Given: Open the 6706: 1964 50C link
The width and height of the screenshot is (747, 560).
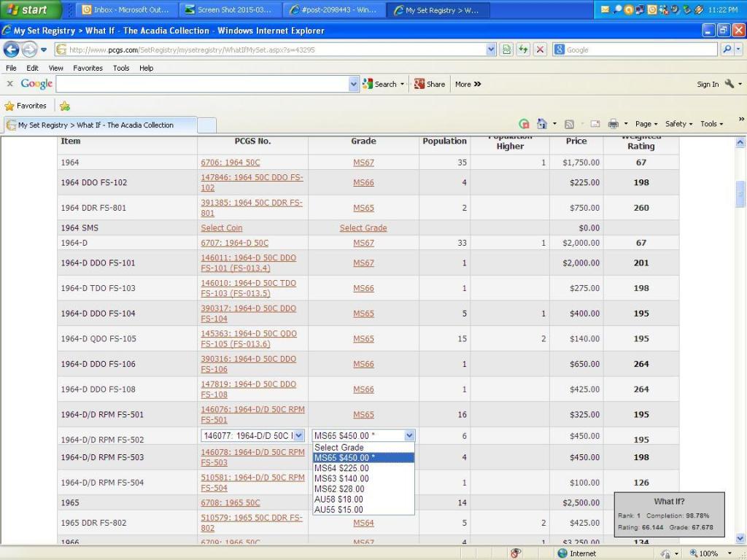Looking at the screenshot, I should point(230,163).
